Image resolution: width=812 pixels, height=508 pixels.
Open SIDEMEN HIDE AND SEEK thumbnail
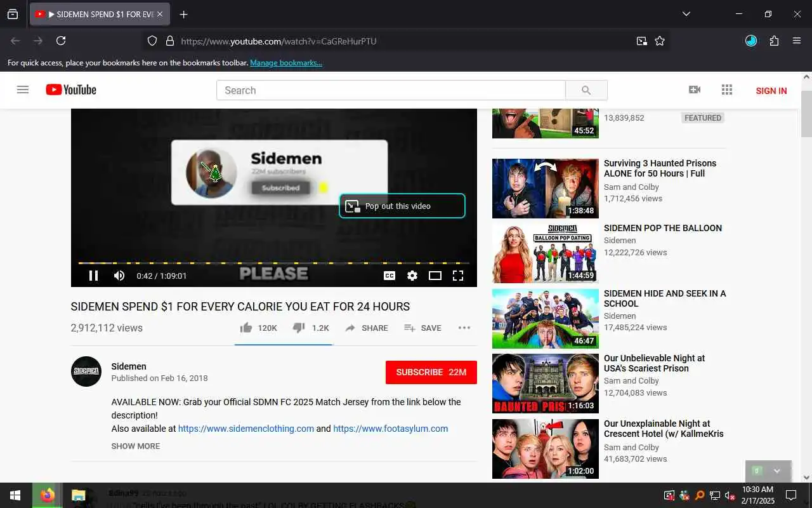[546, 319]
